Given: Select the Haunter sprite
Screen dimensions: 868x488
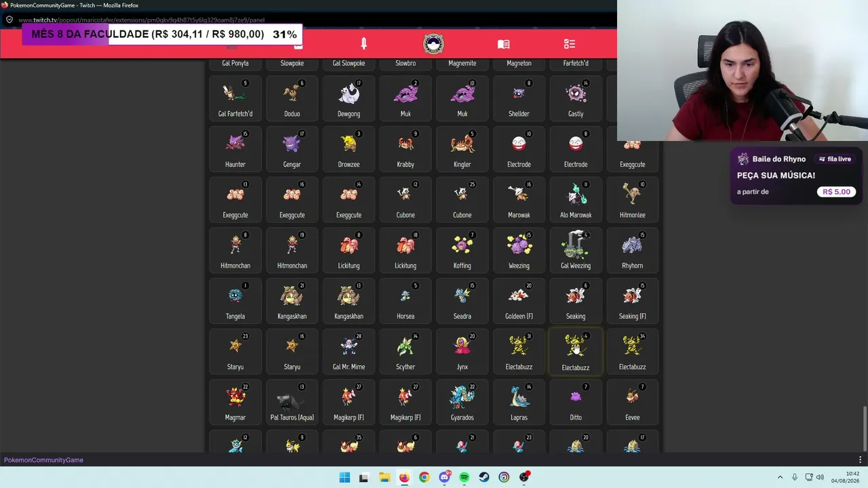Looking at the screenshot, I should click(235, 143).
